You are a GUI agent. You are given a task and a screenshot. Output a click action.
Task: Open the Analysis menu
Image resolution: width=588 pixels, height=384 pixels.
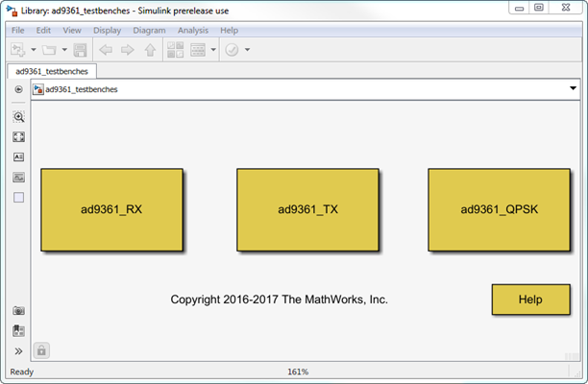coord(193,31)
